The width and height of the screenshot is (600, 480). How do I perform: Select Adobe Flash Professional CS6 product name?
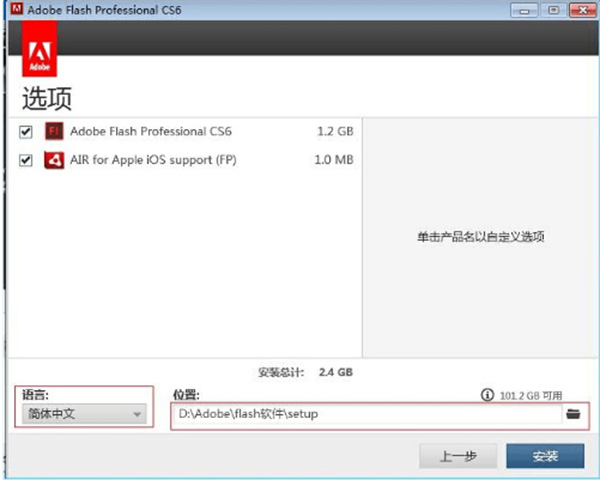click(x=151, y=131)
